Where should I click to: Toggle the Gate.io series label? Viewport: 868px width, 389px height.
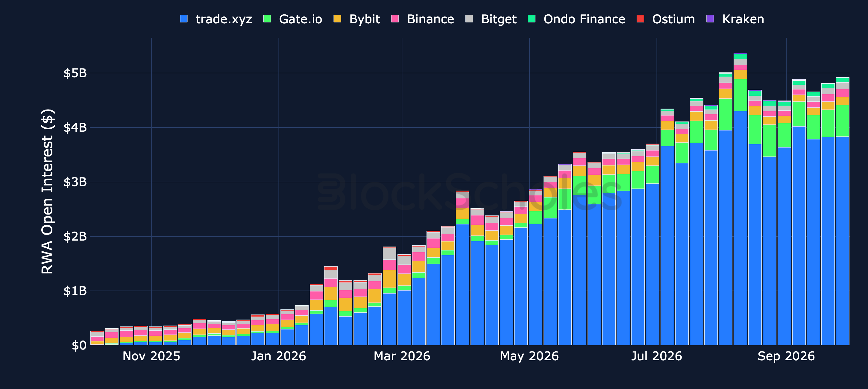click(x=301, y=19)
